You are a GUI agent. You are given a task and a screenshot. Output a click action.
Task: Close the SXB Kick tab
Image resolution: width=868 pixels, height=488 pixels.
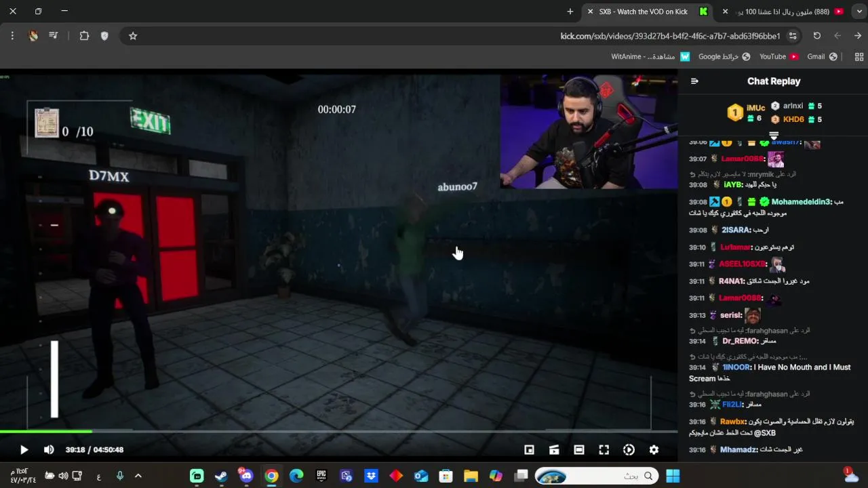(590, 12)
